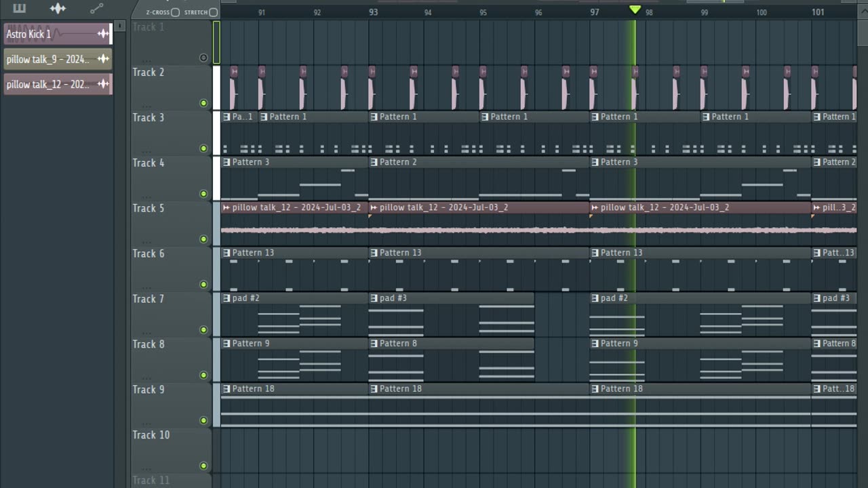
Task: Open clip menu of first pad #2 on Track 7
Action: point(226,298)
